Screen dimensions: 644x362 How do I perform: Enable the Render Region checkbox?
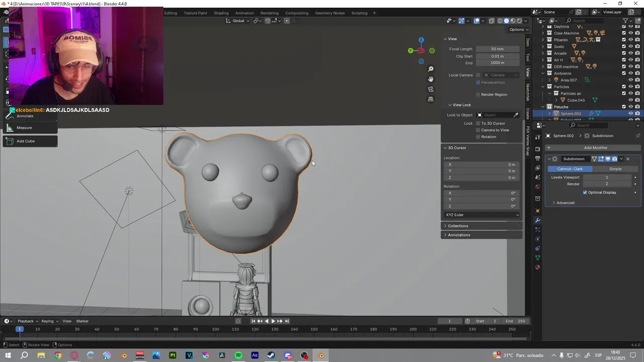(478, 95)
